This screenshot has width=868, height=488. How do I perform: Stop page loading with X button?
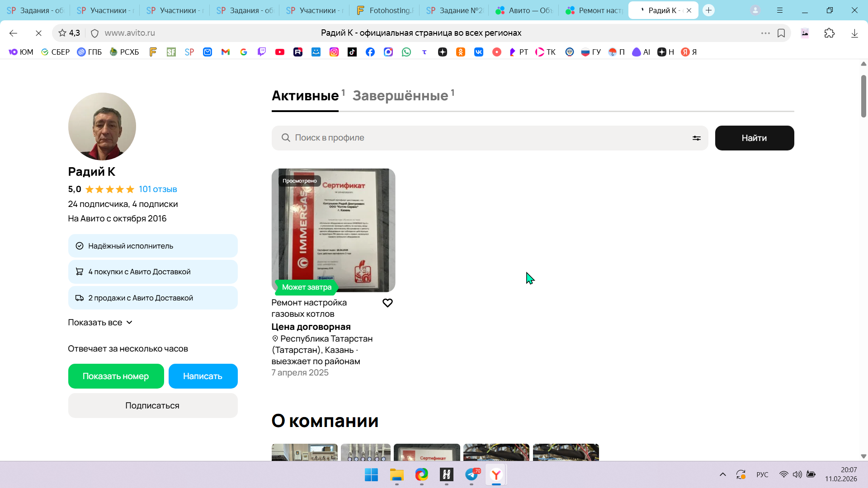[38, 33]
